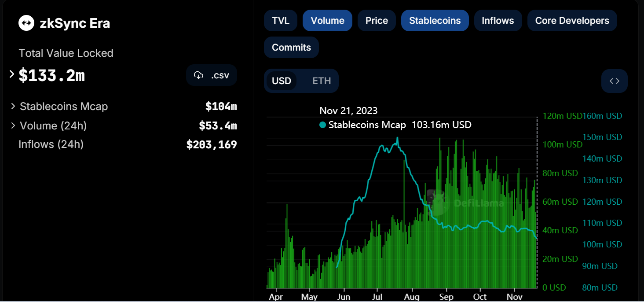Toggle the Commits chart series
Viewport: 644px width, 302px height.
[291, 48]
